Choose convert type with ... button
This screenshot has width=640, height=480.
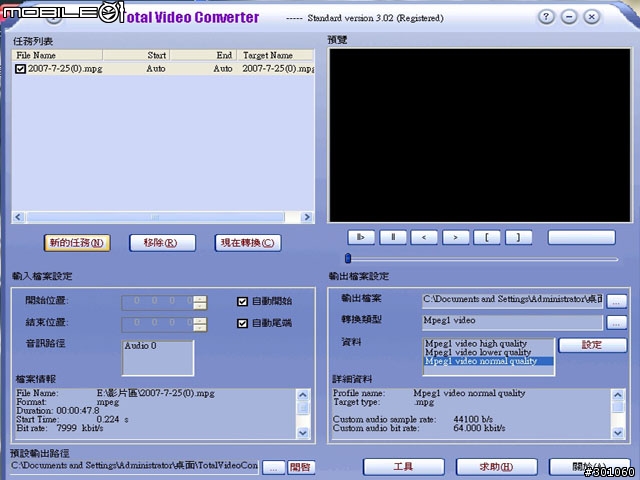616,322
